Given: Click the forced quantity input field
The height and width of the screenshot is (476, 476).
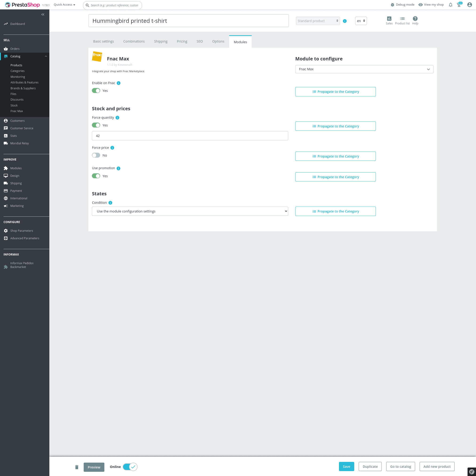Looking at the screenshot, I should pos(190,136).
